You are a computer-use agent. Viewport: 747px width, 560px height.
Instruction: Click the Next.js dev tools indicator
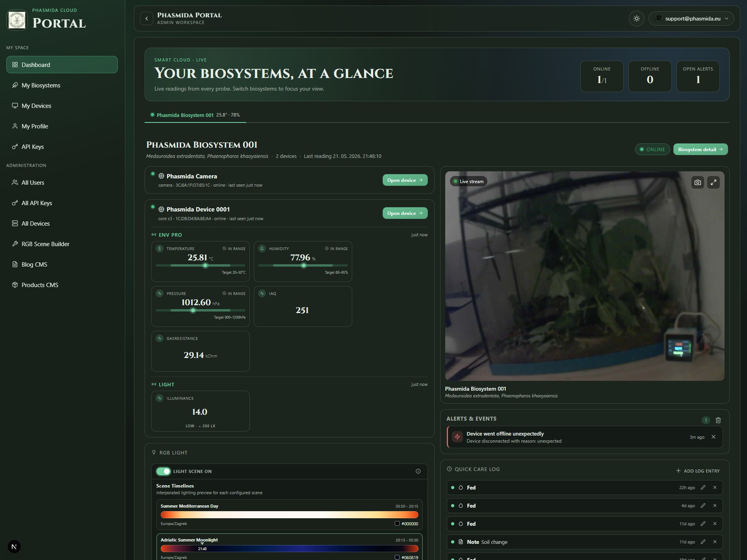14,547
